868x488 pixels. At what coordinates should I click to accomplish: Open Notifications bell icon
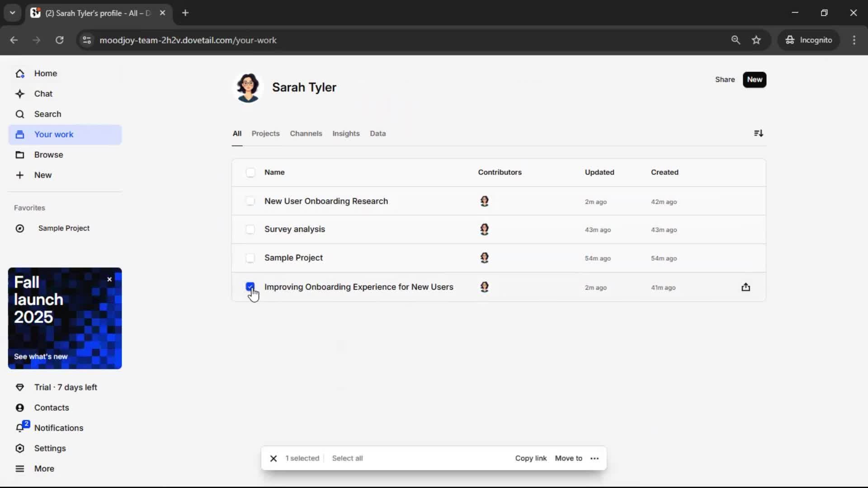(x=20, y=428)
